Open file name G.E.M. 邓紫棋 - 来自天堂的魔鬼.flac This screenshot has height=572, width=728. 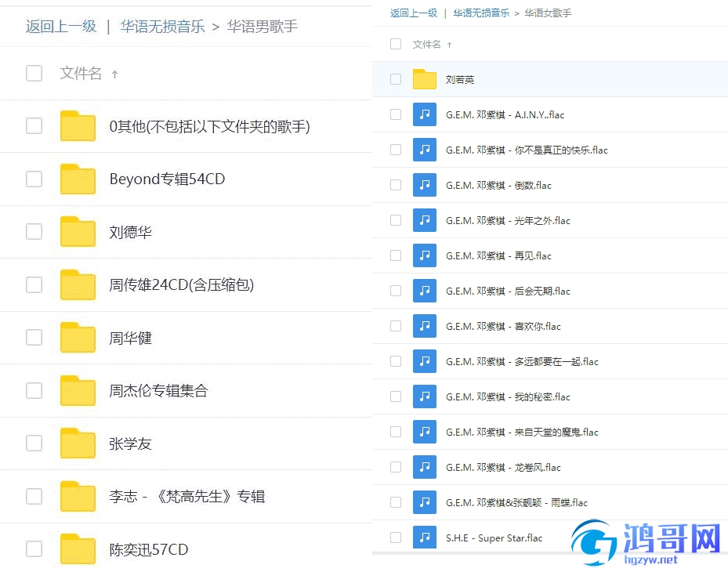pyautogui.click(x=523, y=433)
